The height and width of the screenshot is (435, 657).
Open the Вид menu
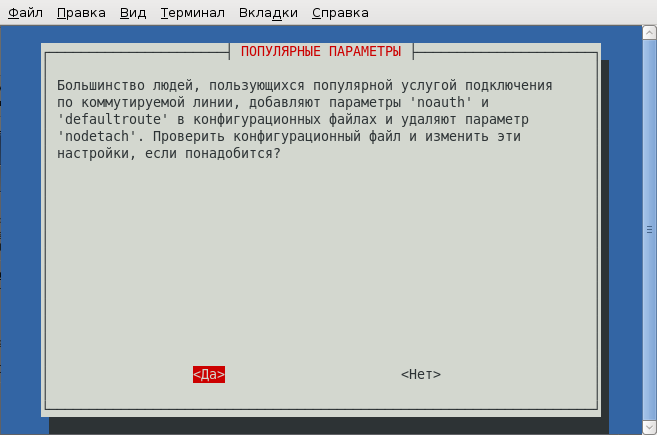click(133, 13)
